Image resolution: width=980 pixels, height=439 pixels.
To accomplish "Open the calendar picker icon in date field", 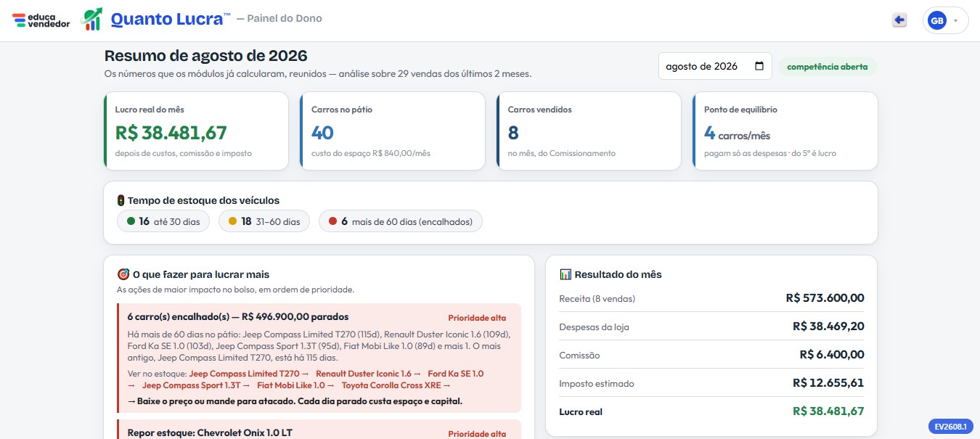I will pyautogui.click(x=759, y=66).
